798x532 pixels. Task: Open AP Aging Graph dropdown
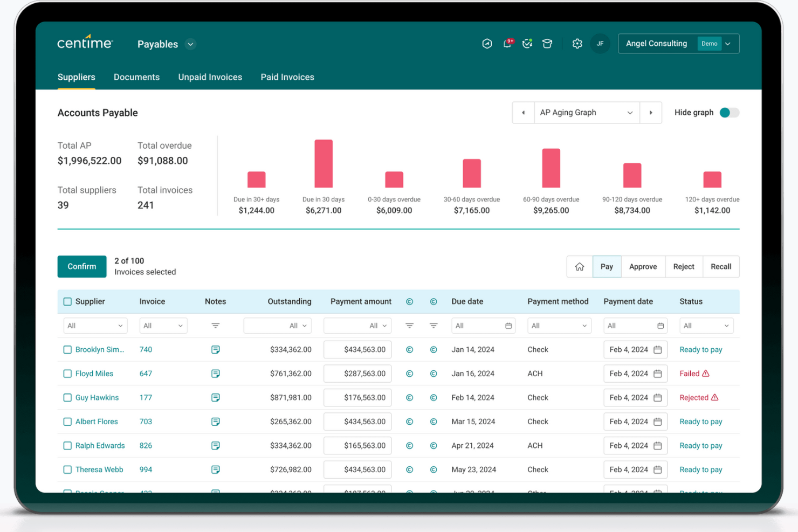[x=587, y=113]
